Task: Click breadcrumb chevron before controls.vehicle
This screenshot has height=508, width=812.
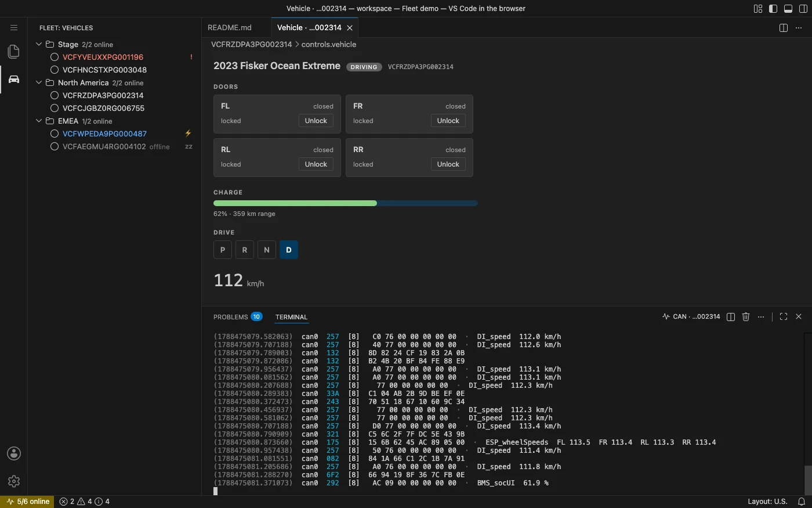Action: [x=297, y=44]
